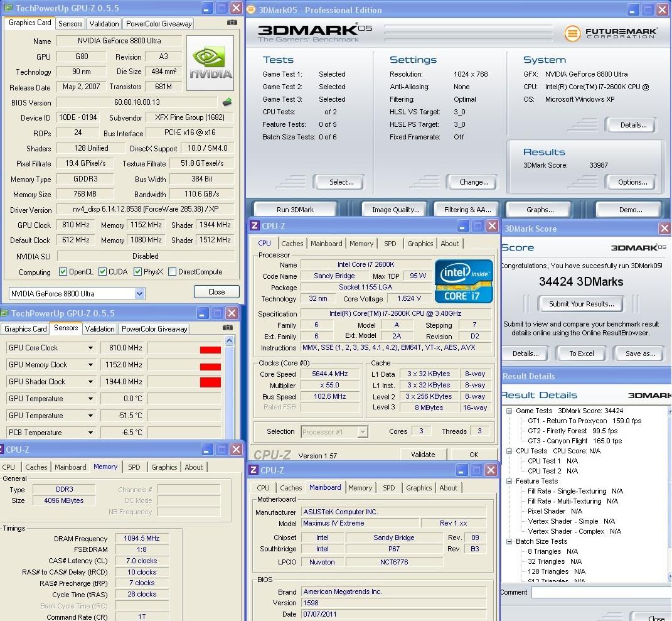Click the CPU-Z Z icon in CPU tab window title
Image resolution: width=672 pixels, height=621 pixels.
coord(255,225)
